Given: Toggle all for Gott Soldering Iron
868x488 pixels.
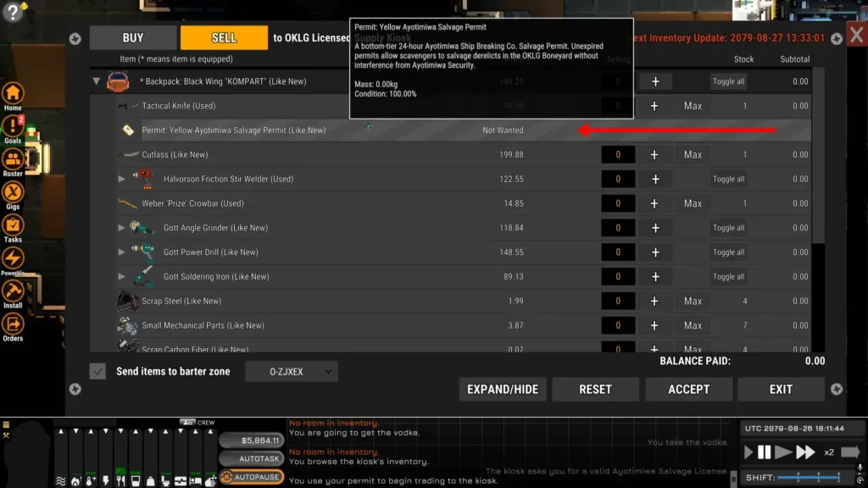Looking at the screenshot, I should click(728, 276).
